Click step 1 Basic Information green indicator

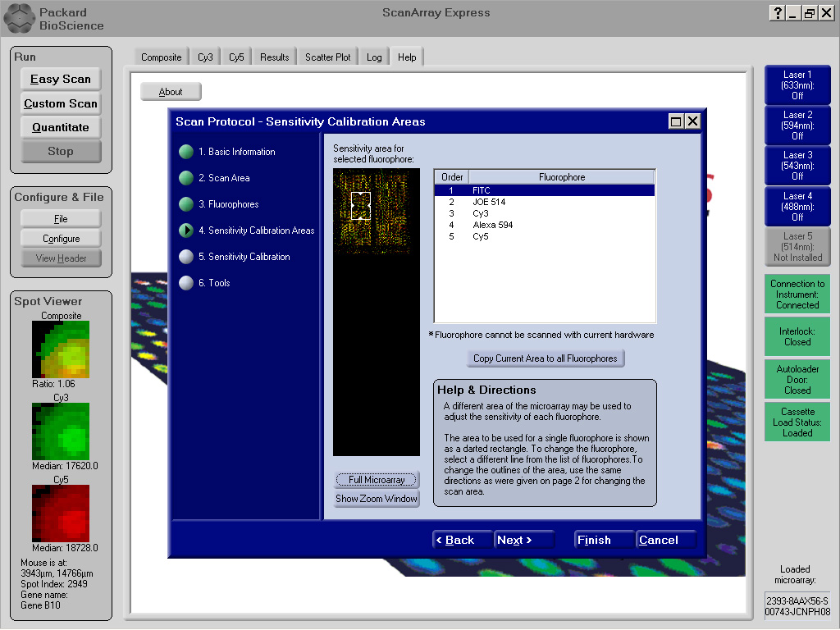click(186, 152)
